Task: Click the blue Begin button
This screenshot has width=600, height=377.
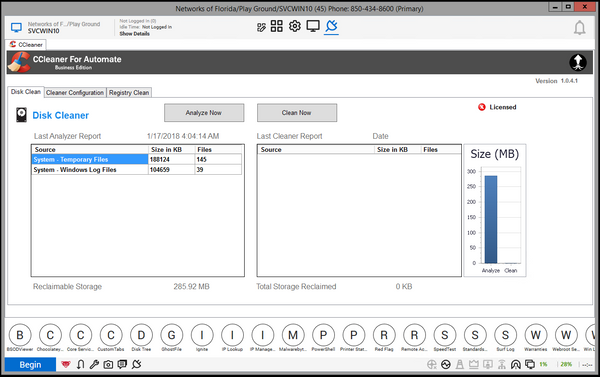Action: [x=30, y=365]
